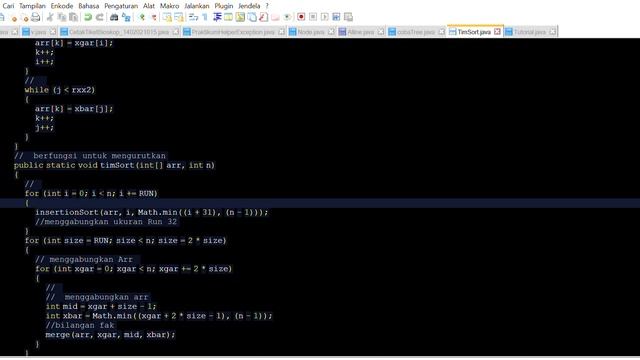Viewport: 640px width, 360px height.
Task: Open the Enkode menu
Action: click(62, 6)
